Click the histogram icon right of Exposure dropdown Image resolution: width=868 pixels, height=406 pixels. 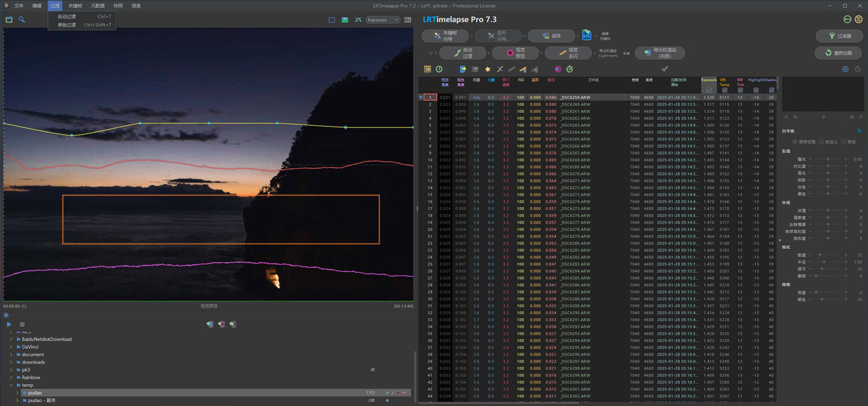[408, 20]
